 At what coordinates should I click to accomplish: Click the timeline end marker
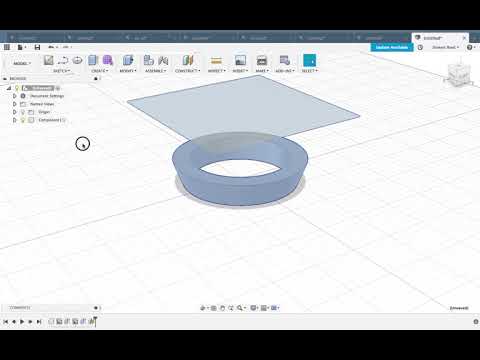[95, 321]
